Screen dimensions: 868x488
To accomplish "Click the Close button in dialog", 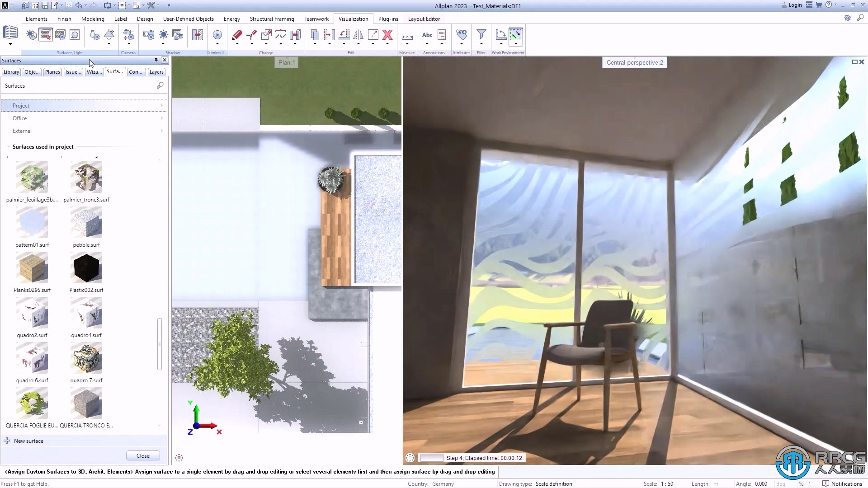I will coord(142,455).
